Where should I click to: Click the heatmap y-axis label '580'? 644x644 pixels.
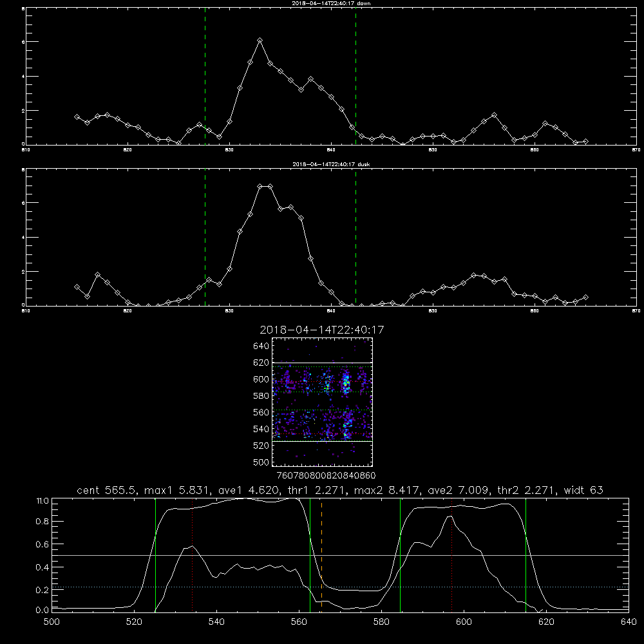tap(261, 396)
